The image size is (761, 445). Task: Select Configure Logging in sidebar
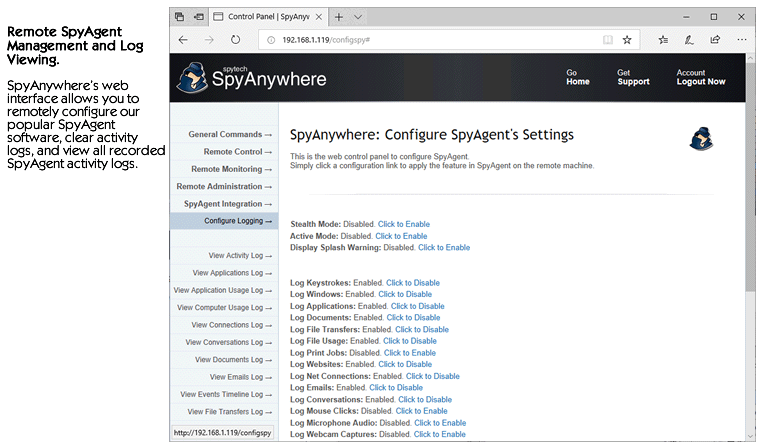point(224,221)
